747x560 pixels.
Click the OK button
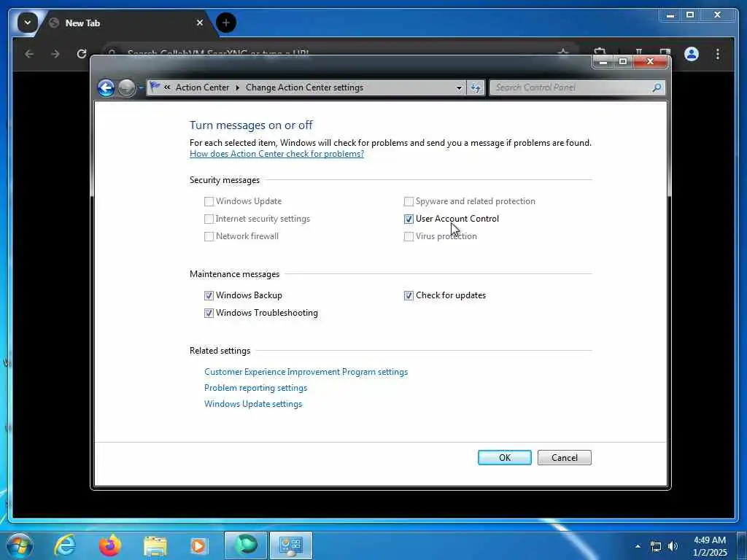coord(505,458)
